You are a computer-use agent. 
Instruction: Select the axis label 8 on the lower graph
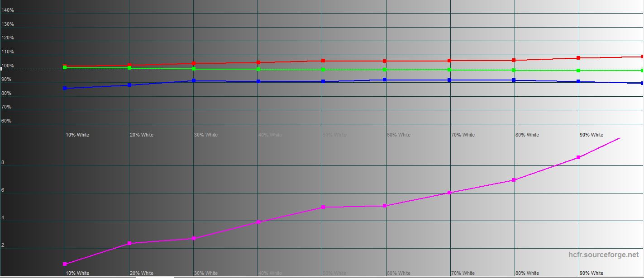(x=3, y=163)
